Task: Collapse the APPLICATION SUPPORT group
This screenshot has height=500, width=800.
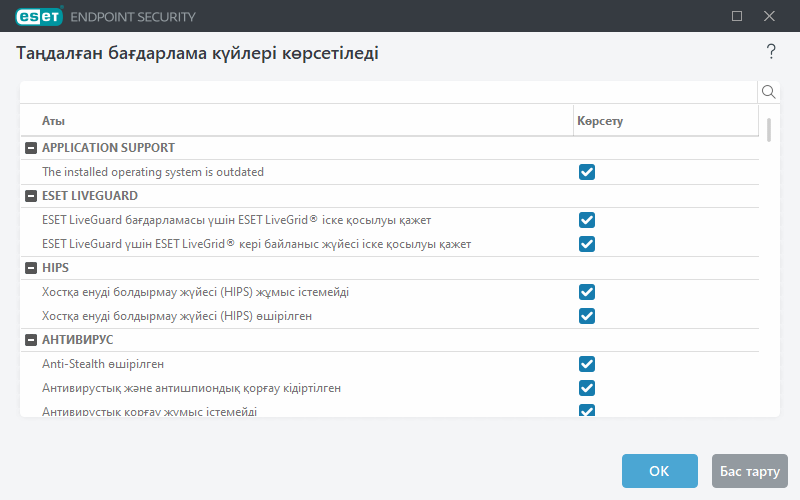Action: tap(31, 148)
